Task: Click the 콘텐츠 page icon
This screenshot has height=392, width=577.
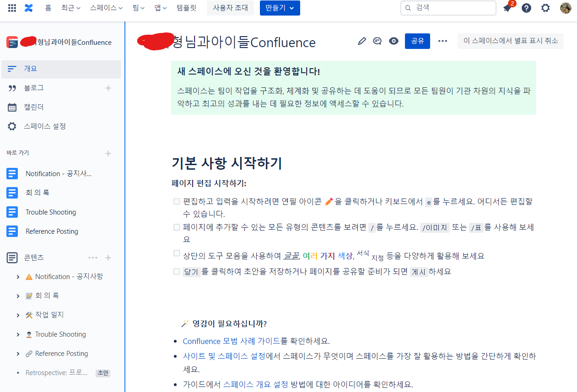Action: click(12, 258)
